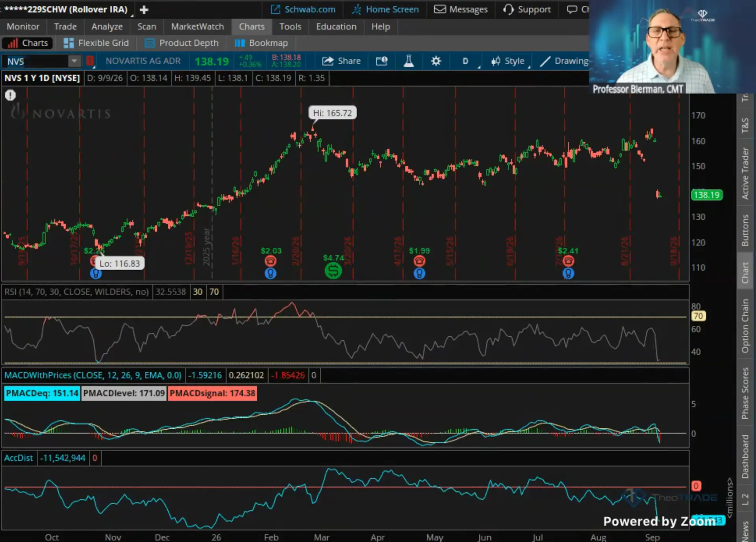The width and height of the screenshot is (756, 542).
Task: Switch to the Analyze tab
Action: click(x=107, y=26)
